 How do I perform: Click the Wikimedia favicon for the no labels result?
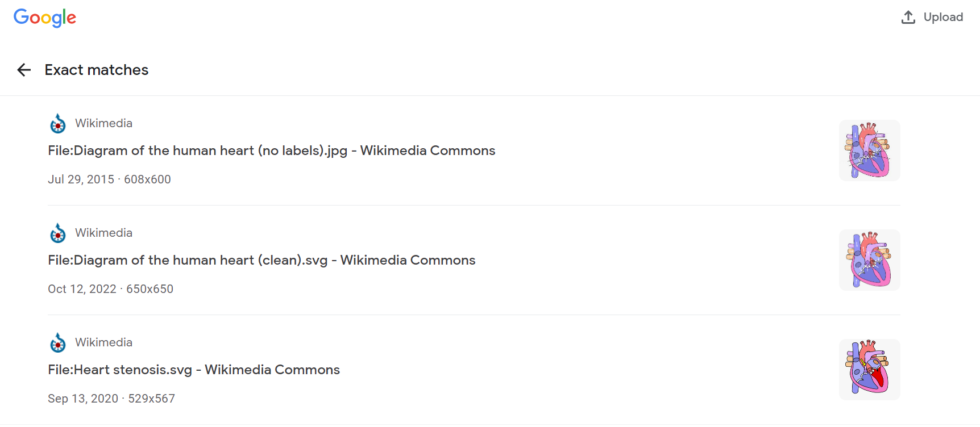(x=58, y=124)
